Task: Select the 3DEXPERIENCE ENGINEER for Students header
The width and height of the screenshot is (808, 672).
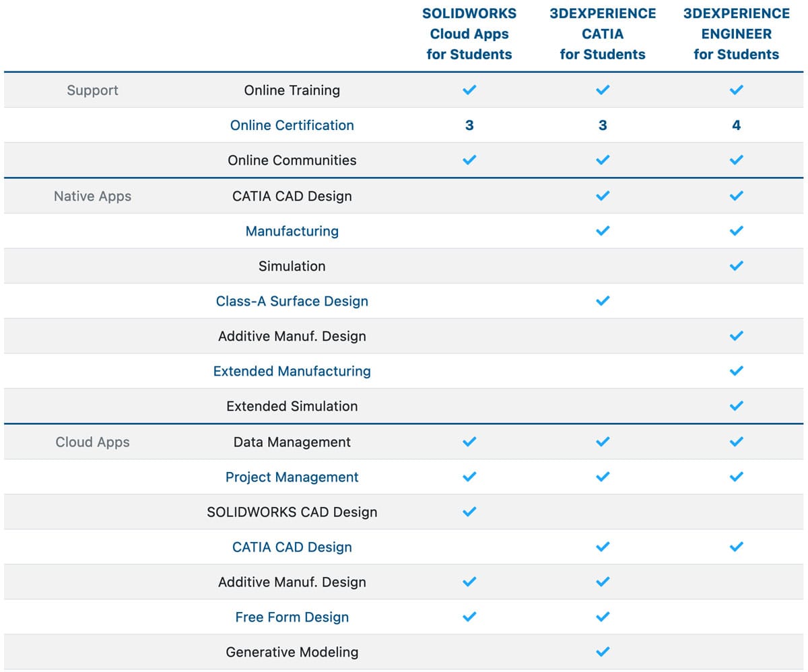Action: point(736,34)
